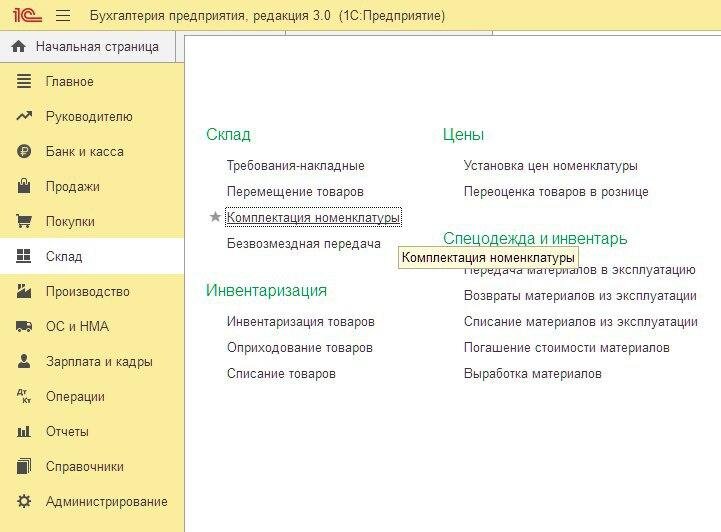The height and width of the screenshot is (532, 721).
Task: Click the Главное lines icon
Action: (24, 81)
